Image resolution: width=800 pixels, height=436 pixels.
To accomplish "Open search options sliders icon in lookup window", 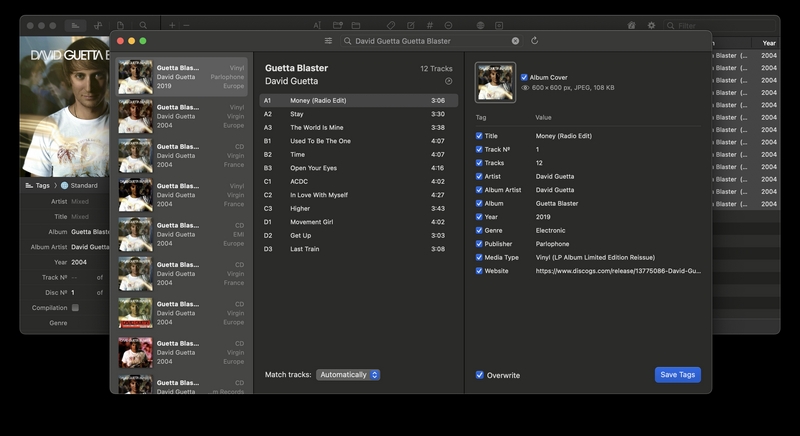I will (x=328, y=41).
